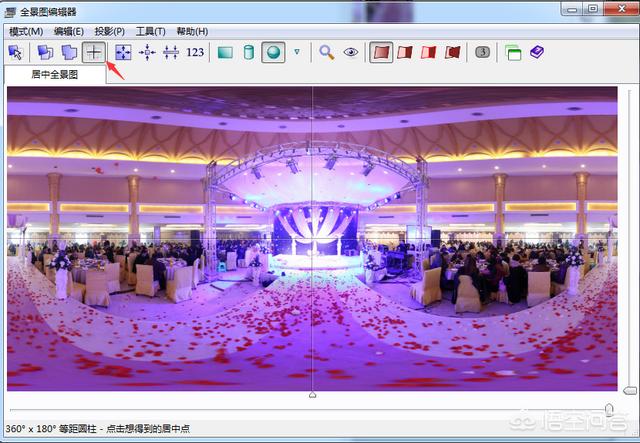Select the first red blend display icon
This screenshot has height=443, width=640.
[381, 52]
